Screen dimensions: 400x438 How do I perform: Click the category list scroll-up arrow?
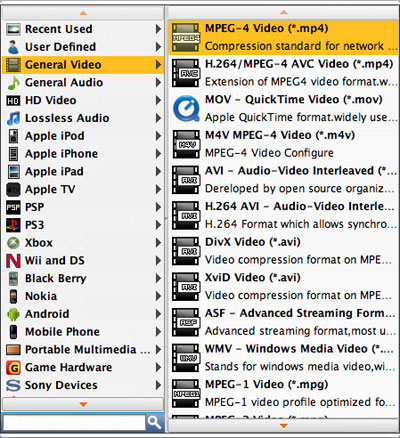click(x=83, y=13)
